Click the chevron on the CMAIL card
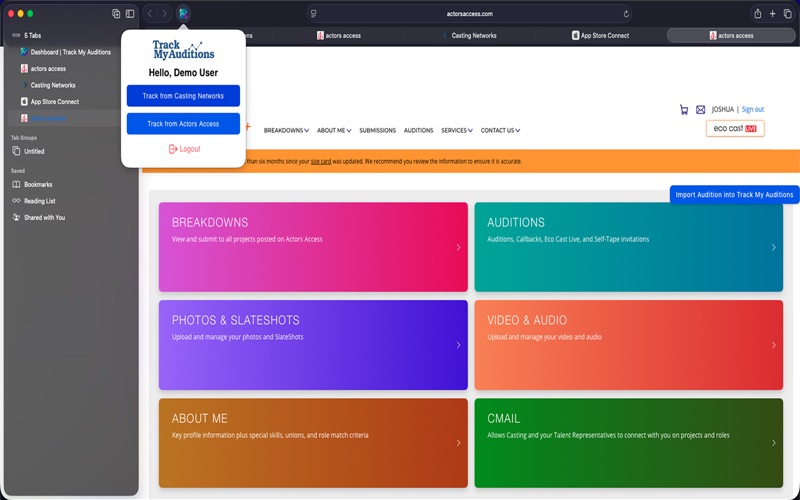This screenshot has height=500, width=800. pyautogui.click(x=773, y=443)
